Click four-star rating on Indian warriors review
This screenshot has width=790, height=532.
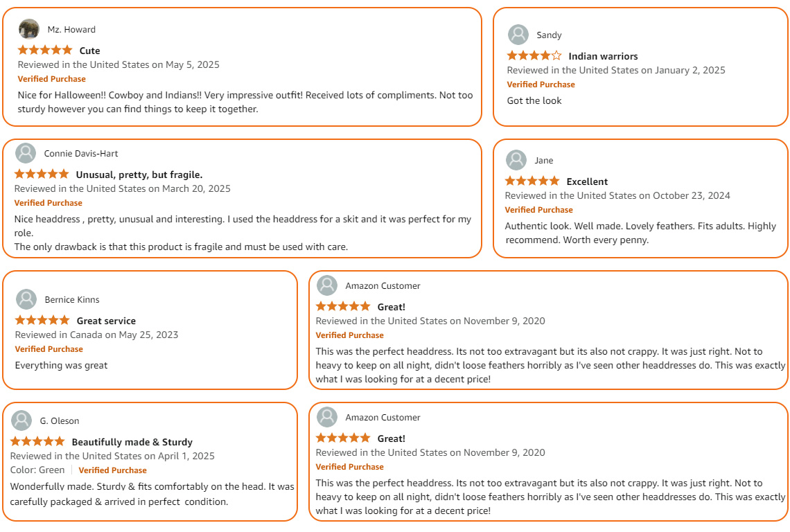534,55
